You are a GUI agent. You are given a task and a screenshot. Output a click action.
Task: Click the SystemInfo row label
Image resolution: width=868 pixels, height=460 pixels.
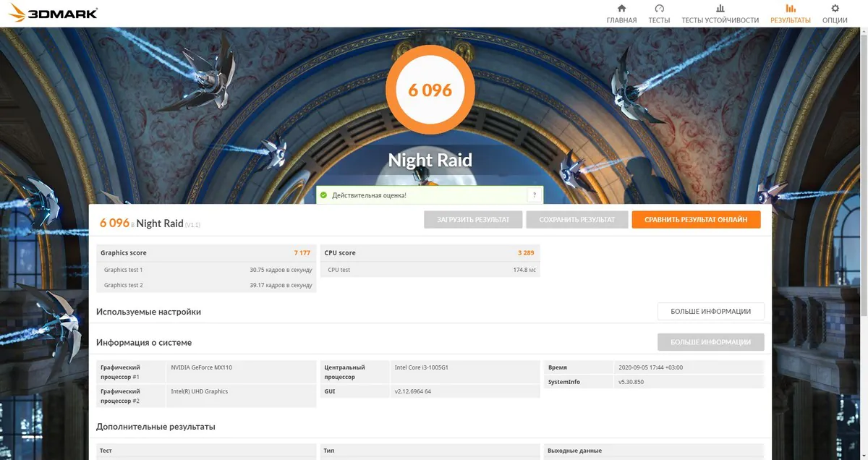[564, 382]
